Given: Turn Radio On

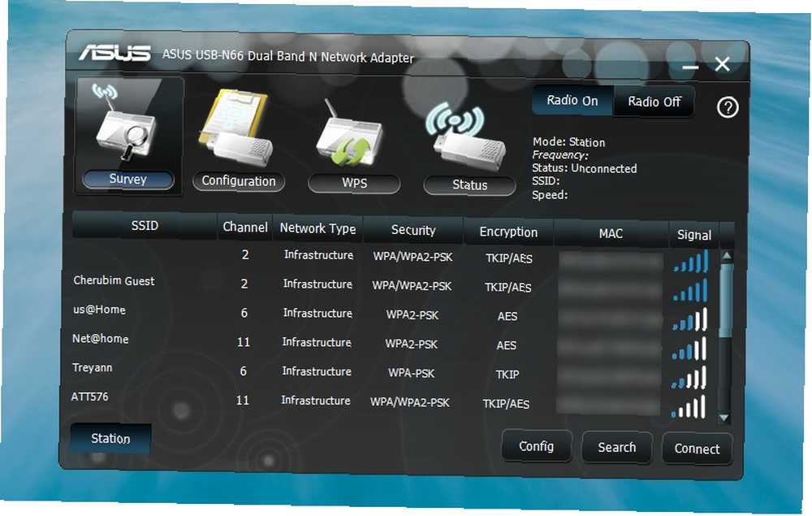Looking at the screenshot, I should click(x=572, y=101).
